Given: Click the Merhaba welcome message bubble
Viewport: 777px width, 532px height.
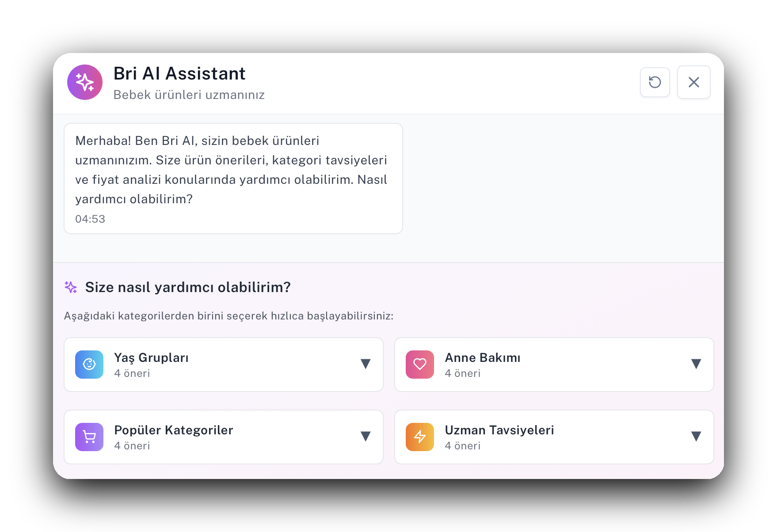Looking at the screenshot, I should [x=233, y=170].
